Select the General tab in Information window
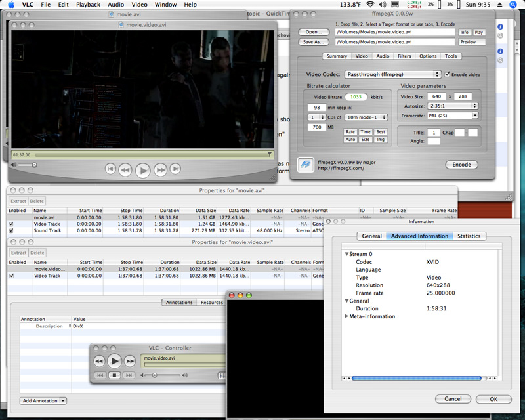Image resolution: width=525 pixels, height=420 pixels. (x=371, y=236)
